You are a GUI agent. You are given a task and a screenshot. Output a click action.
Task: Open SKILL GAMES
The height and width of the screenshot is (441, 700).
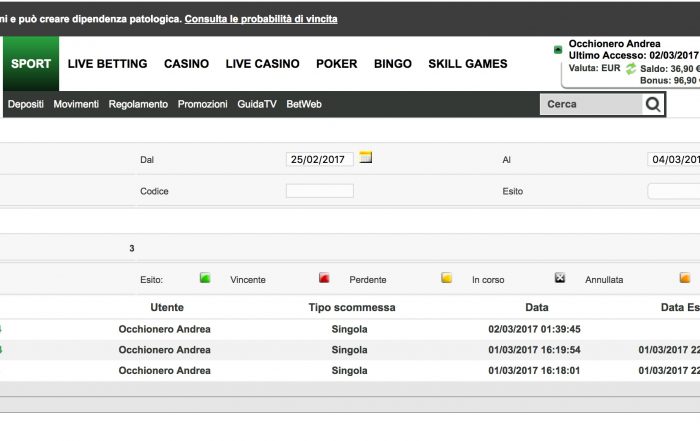pos(468,64)
